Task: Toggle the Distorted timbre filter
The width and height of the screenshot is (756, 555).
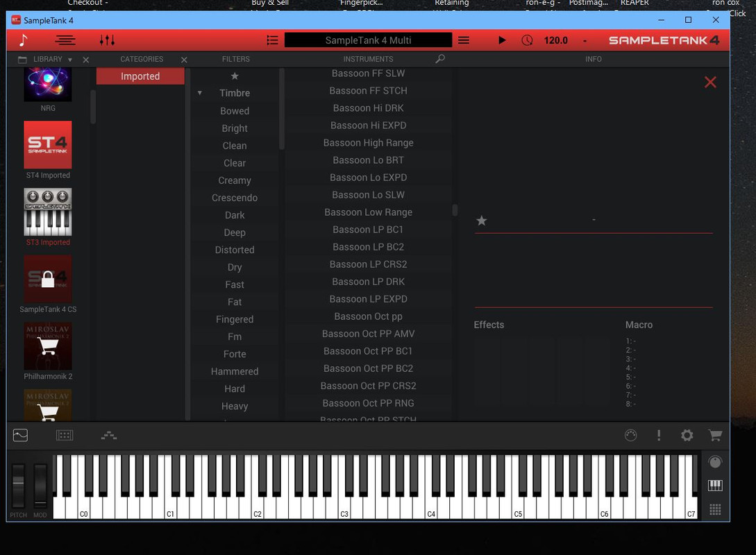Action: click(235, 250)
